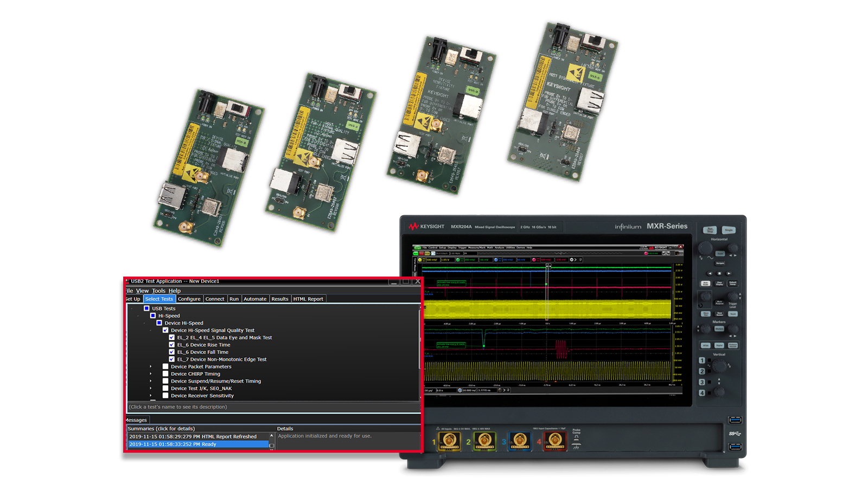Screen dimensions: 868x488
Task: Uncheck EL_7 Device Non-Monotonic Edge Test
Action: coord(172,359)
